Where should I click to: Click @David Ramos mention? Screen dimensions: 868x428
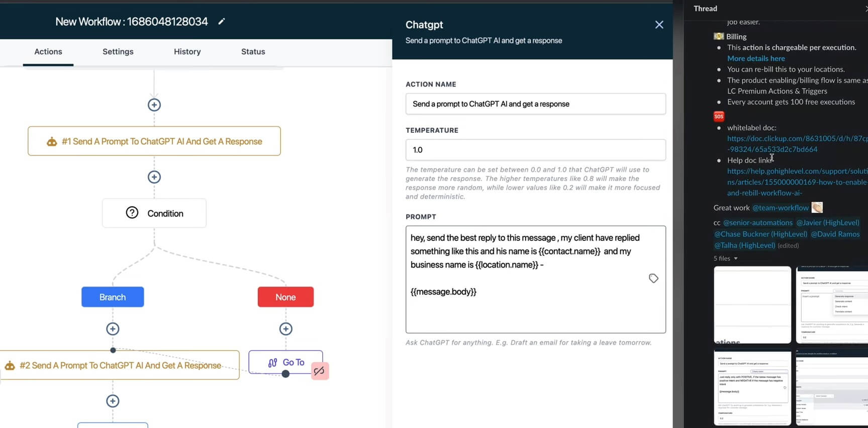(835, 234)
